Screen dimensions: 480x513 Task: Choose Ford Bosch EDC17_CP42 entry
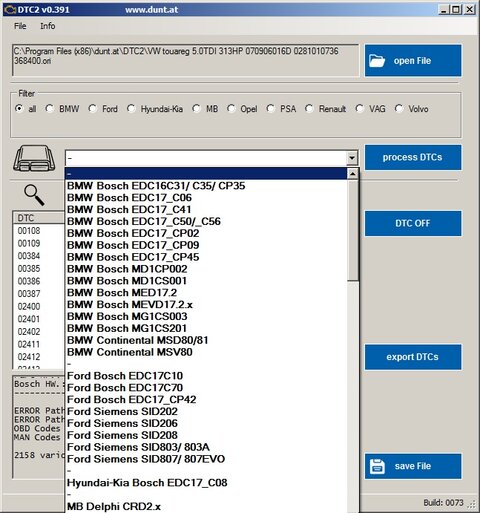click(206, 400)
